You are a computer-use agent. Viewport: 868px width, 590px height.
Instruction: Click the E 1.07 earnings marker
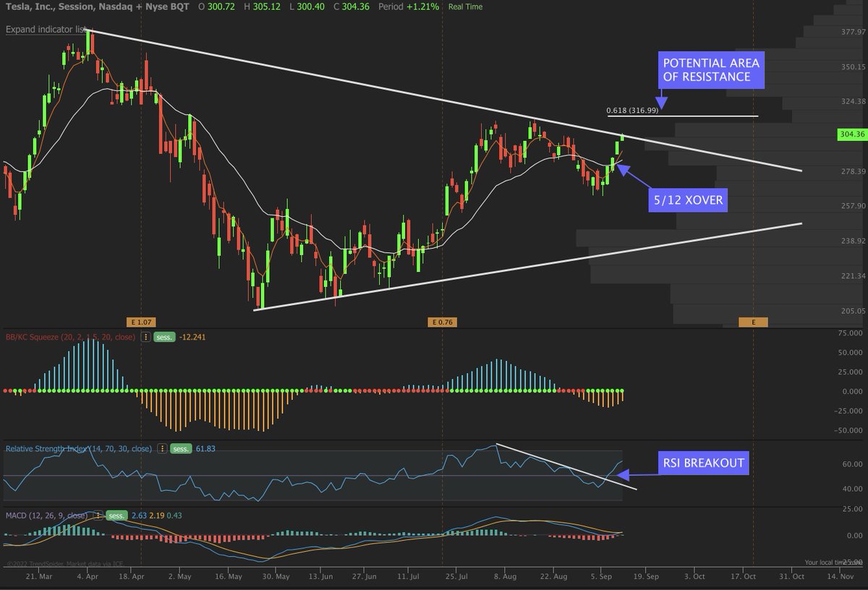(141, 322)
